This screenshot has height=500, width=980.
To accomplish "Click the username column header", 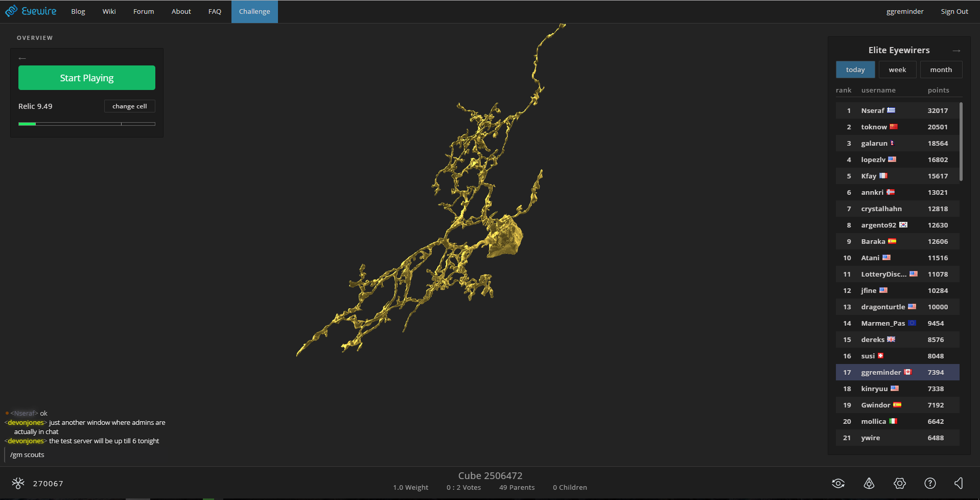I will point(878,90).
